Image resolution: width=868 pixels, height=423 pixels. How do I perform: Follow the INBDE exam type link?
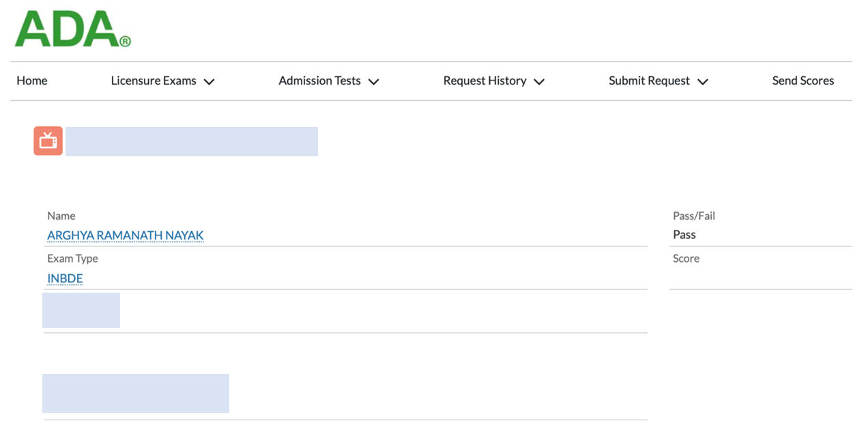pos(65,278)
